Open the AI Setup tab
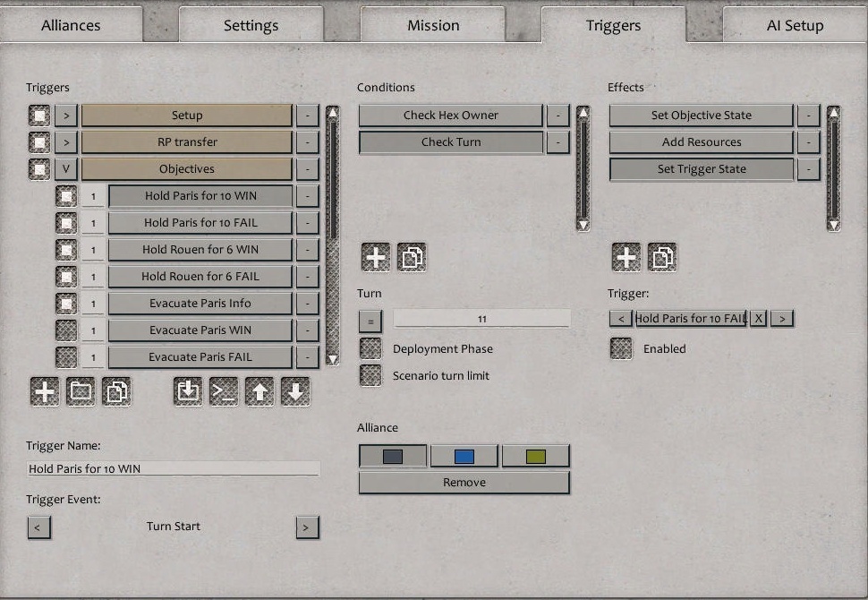The width and height of the screenshot is (868, 600). tap(795, 25)
